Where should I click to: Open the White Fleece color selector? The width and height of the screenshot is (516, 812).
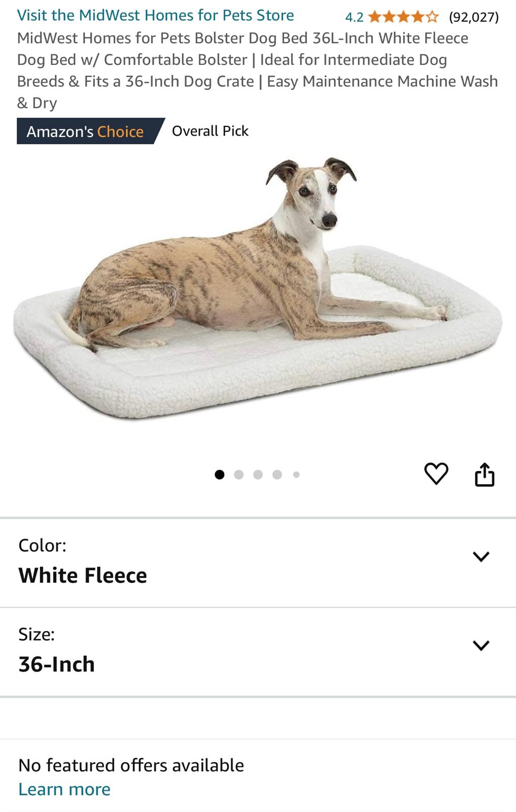tap(258, 563)
